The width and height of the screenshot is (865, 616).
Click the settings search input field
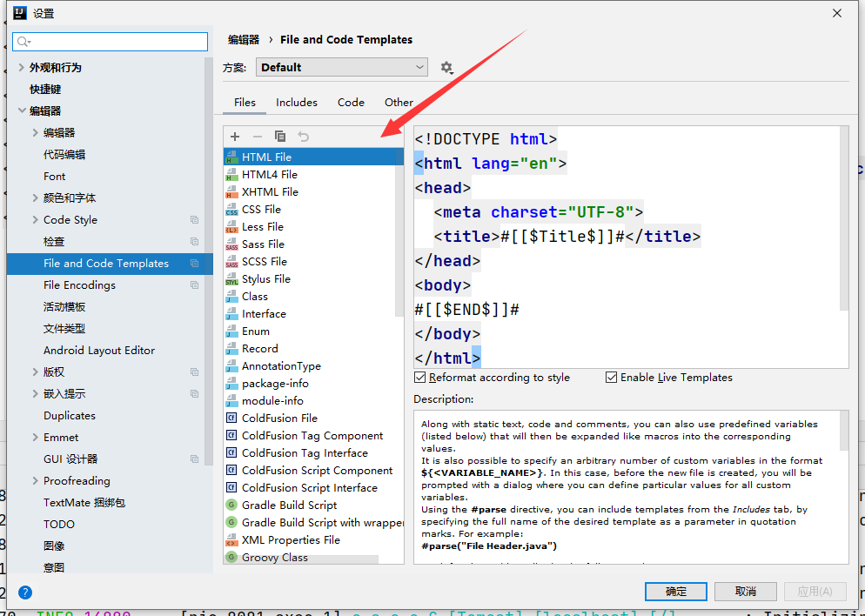[110, 41]
